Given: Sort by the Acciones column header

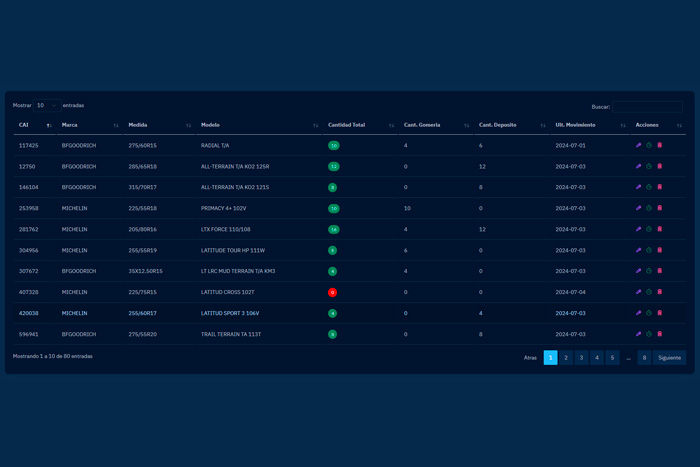Looking at the screenshot, I should click(x=658, y=125).
